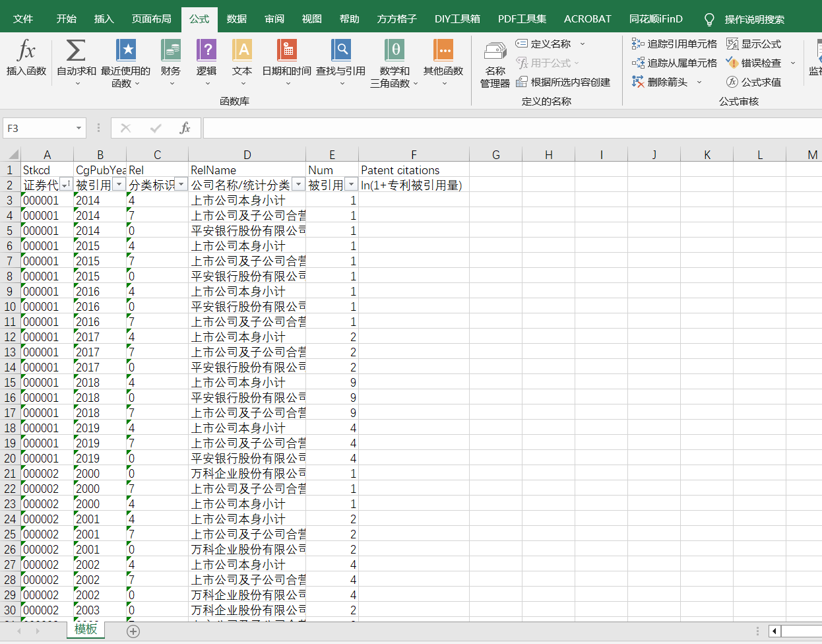
Task: Switch to the 开始 Home tab
Action: tap(67, 19)
